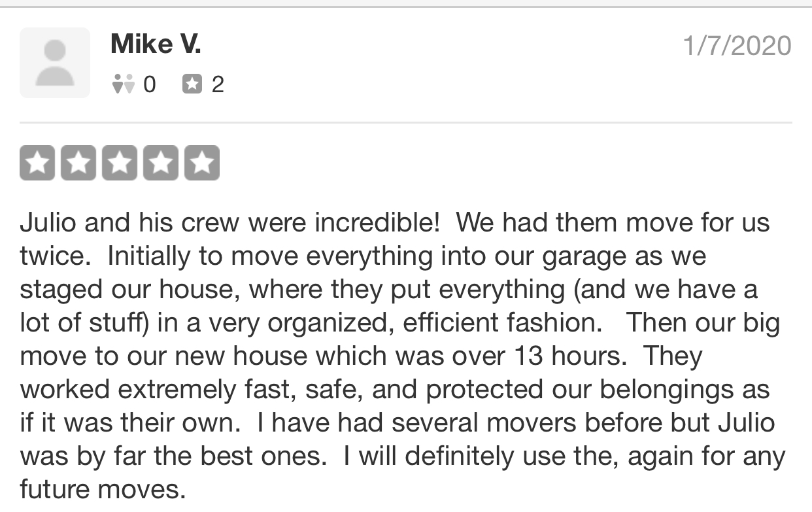
Task: Click the reviewer's profile avatar placeholder
Action: point(55,63)
